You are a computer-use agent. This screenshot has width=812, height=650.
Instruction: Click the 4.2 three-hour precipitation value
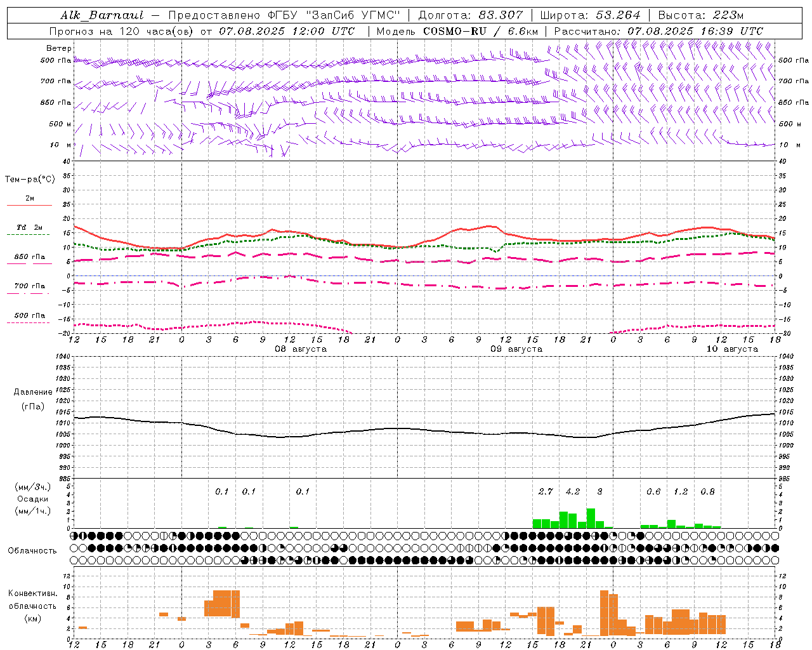click(x=572, y=491)
